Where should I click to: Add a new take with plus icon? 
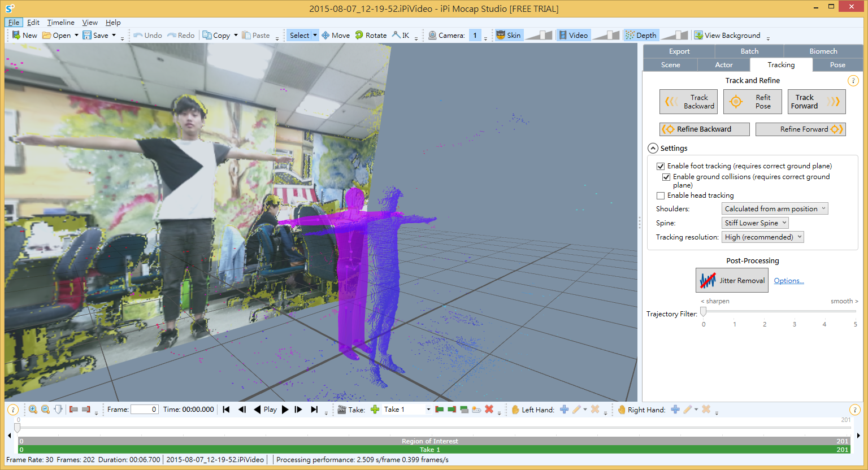tap(375, 410)
